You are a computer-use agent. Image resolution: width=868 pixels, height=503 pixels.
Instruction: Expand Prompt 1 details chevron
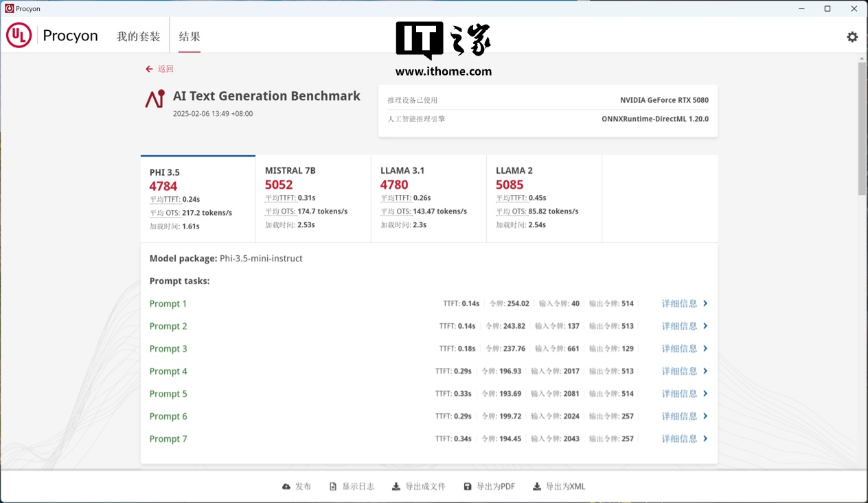click(705, 303)
